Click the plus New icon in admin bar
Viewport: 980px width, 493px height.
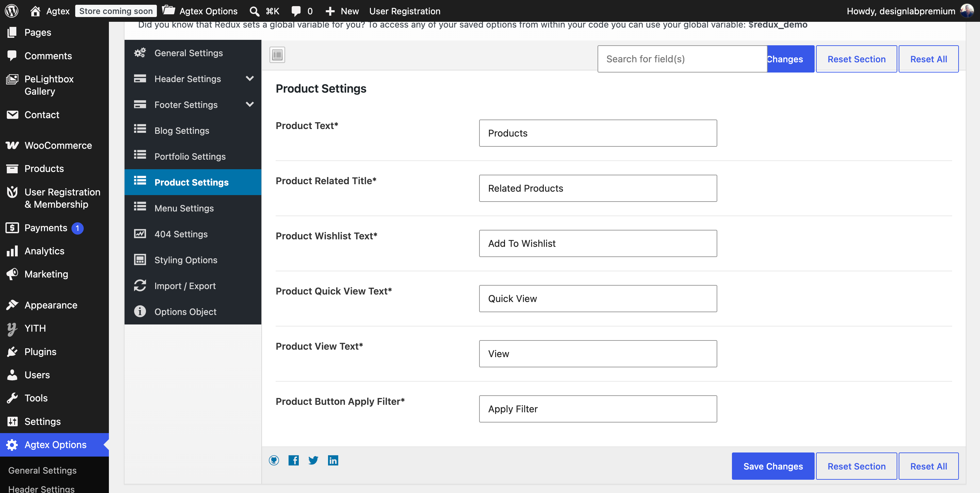330,11
